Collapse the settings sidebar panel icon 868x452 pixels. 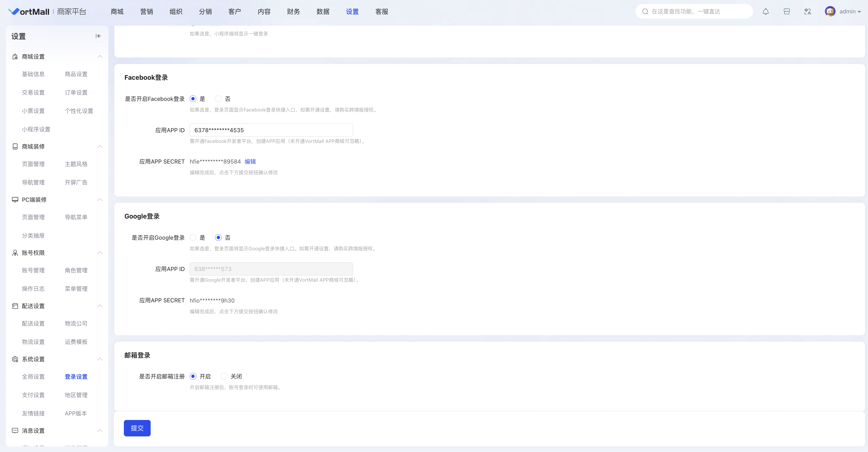(98, 36)
